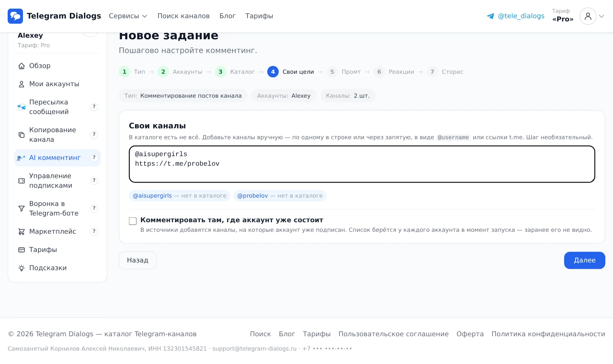The width and height of the screenshot is (613, 364).
Task: Open help for Воронка в Telegram-боте
Action: (94, 209)
